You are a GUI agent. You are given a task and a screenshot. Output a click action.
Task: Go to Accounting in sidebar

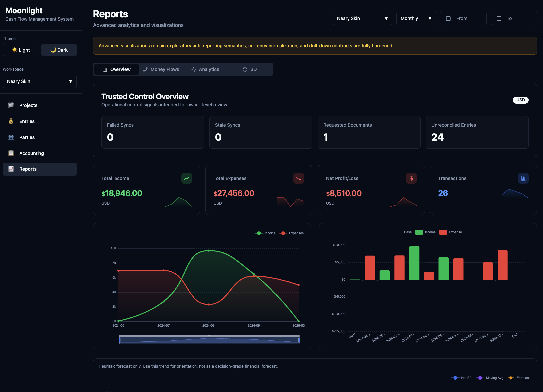[39, 153]
